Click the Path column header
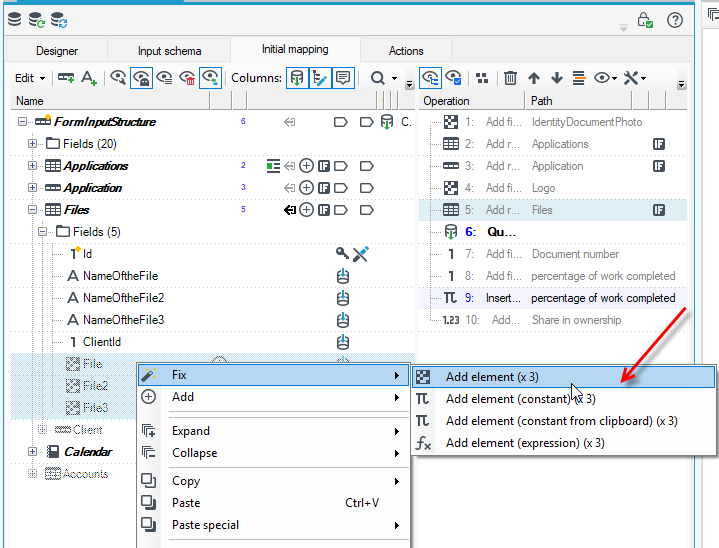This screenshot has width=719, height=548. click(578, 100)
